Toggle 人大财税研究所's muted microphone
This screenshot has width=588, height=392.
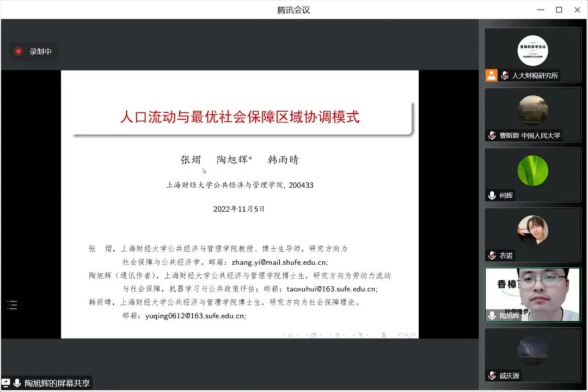click(505, 76)
